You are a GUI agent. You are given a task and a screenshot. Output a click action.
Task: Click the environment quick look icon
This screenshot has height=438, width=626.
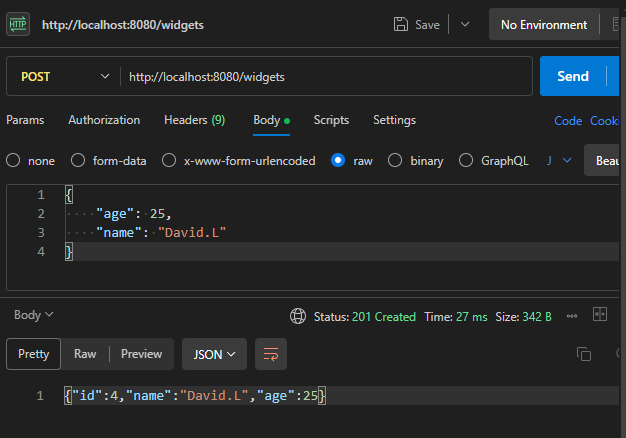click(x=618, y=24)
